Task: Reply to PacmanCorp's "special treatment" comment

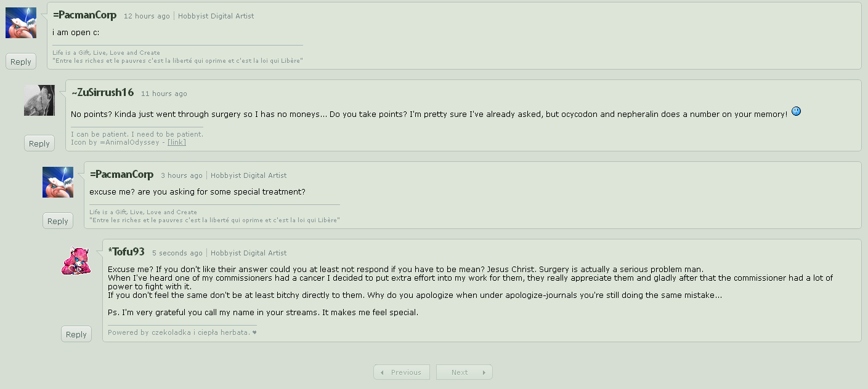Action: 58,221
